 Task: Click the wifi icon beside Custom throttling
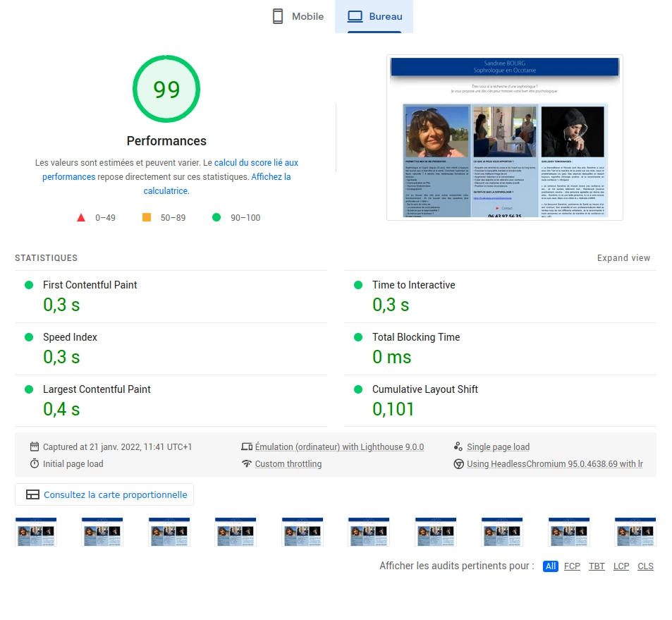[246, 463]
